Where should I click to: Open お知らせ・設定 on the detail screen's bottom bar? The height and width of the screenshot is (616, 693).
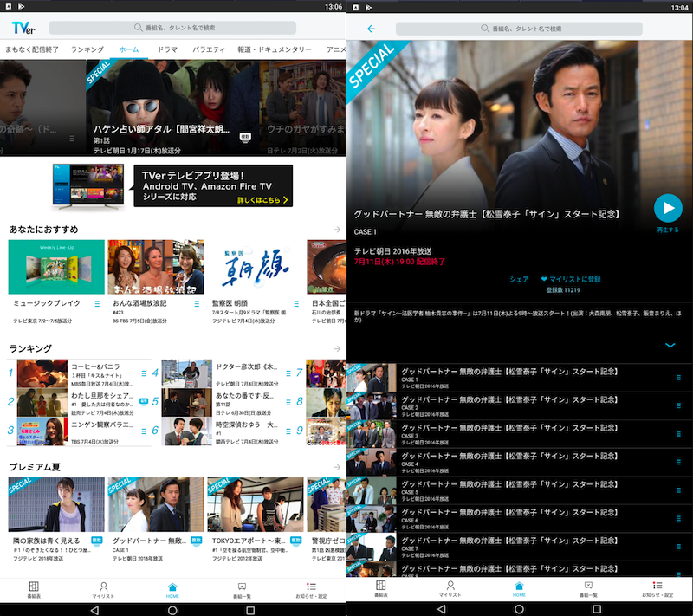click(657, 589)
